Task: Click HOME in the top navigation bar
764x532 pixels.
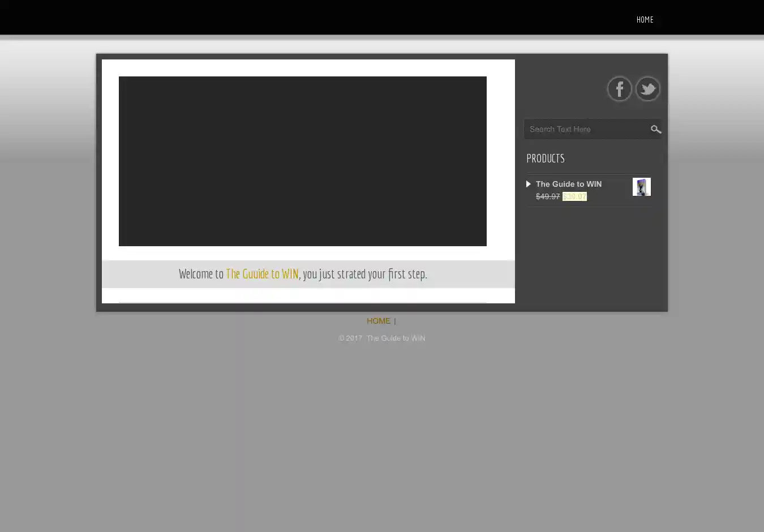Action: (645, 20)
